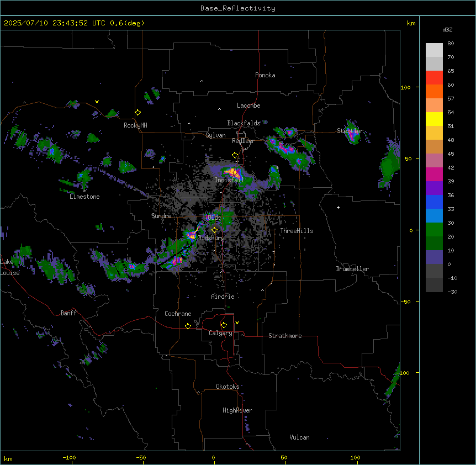The width and height of the screenshot is (476, 465).
Task: Click the 65 dBZ red legend swatch
Action: click(x=434, y=78)
